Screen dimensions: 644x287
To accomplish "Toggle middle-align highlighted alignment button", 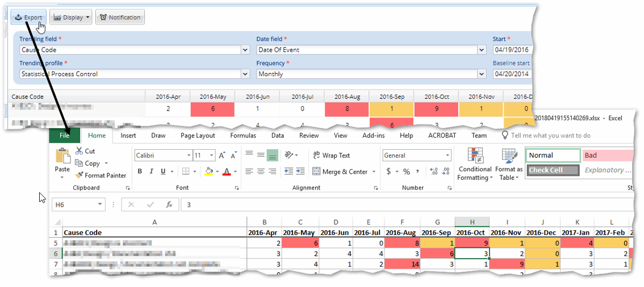I will pos(272,155).
